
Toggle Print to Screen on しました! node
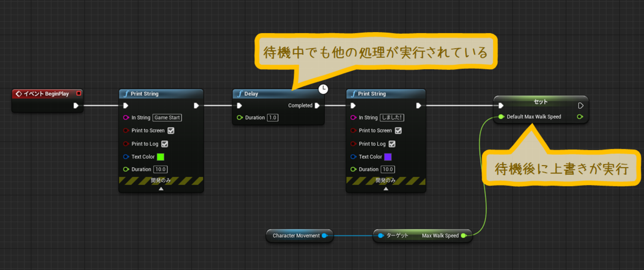click(x=399, y=130)
